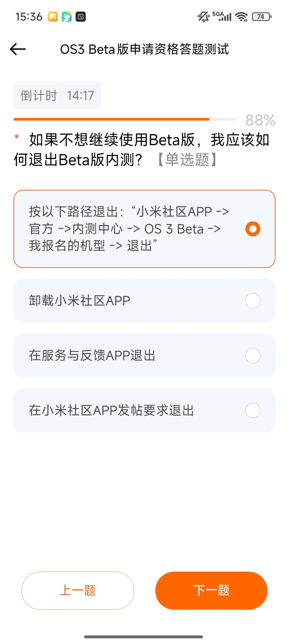Viewport: 289px width, 644px height.
Task: Tap the black square notification icon
Action: point(81,17)
